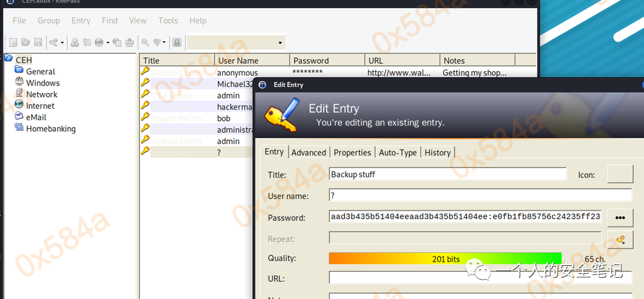644x299 pixels.
Task: Select the CEH root group
Action: 24,60
